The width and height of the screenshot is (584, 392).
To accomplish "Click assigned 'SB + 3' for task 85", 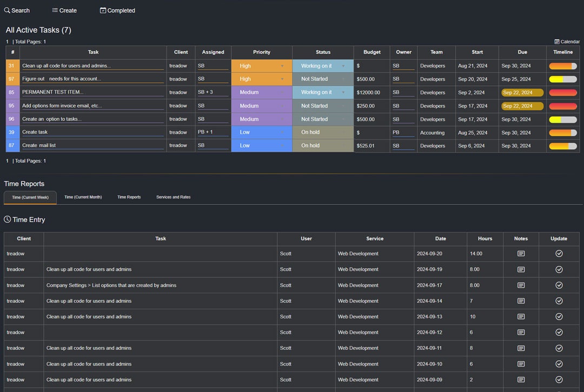I will pos(213,92).
